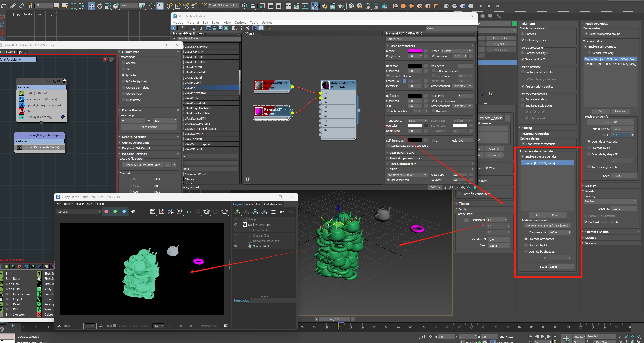
Task: Open the Preset Custom dropdown
Action: (x=456, y=51)
